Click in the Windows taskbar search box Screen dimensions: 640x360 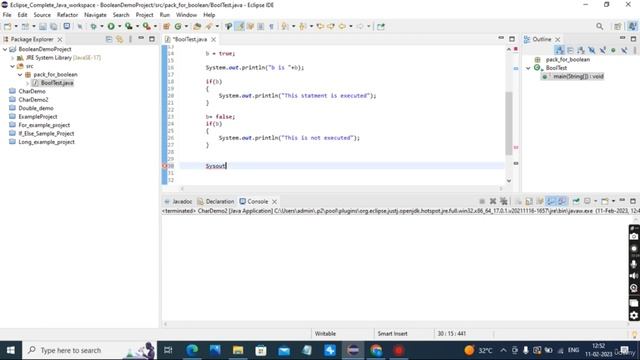coord(90,350)
